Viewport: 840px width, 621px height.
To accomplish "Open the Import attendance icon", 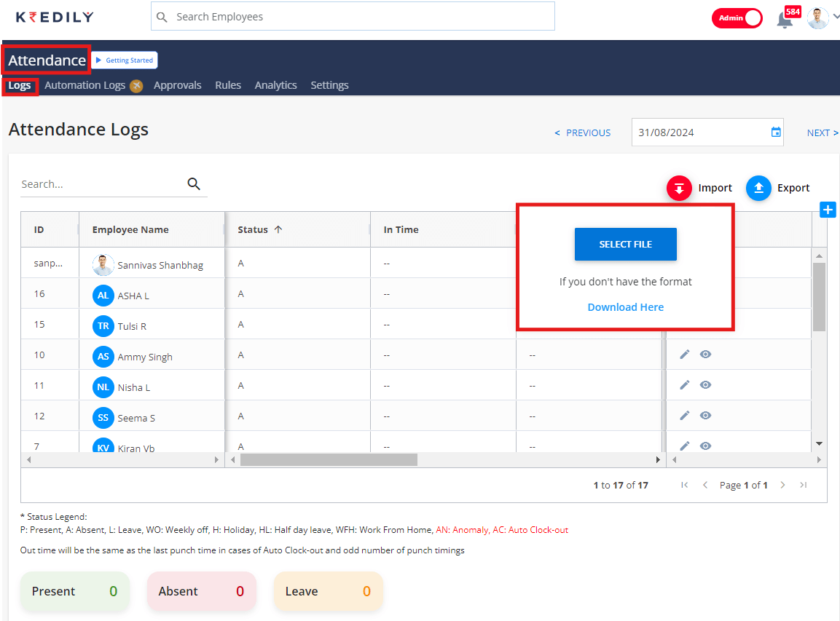I will (x=679, y=188).
